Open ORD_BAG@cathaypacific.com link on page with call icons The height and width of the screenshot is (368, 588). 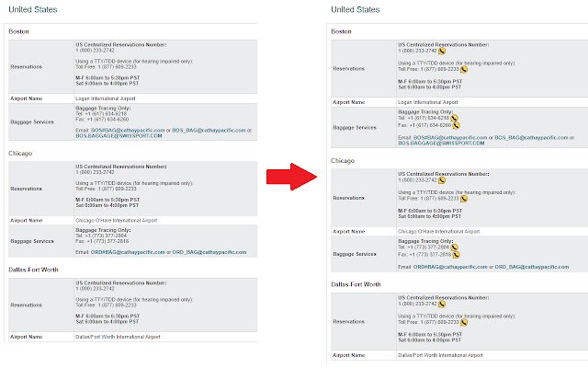pyautogui.click(x=532, y=267)
